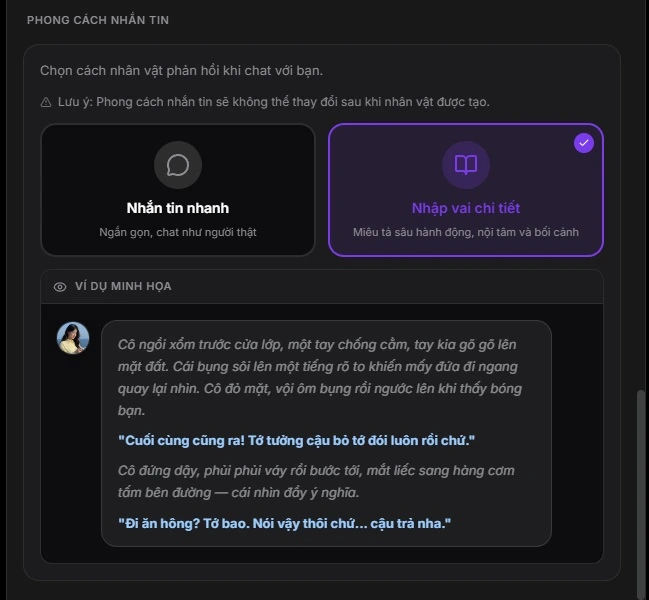The image size is (649, 600).
Task: Click the Nhập vai chi tiết purple title
Action: pyautogui.click(x=466, y=208)
